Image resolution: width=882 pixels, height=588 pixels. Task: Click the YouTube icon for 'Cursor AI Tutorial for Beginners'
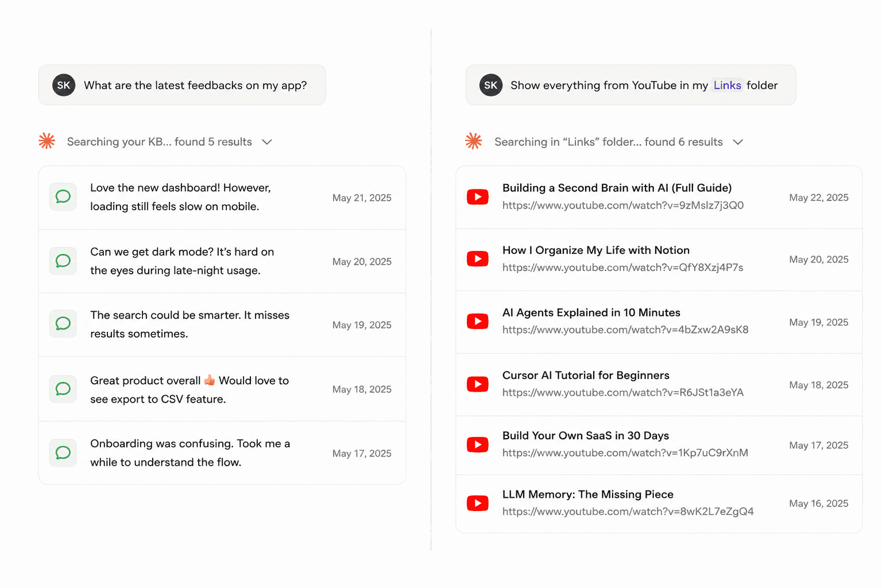pyautogui.click(x=478, y=384)
